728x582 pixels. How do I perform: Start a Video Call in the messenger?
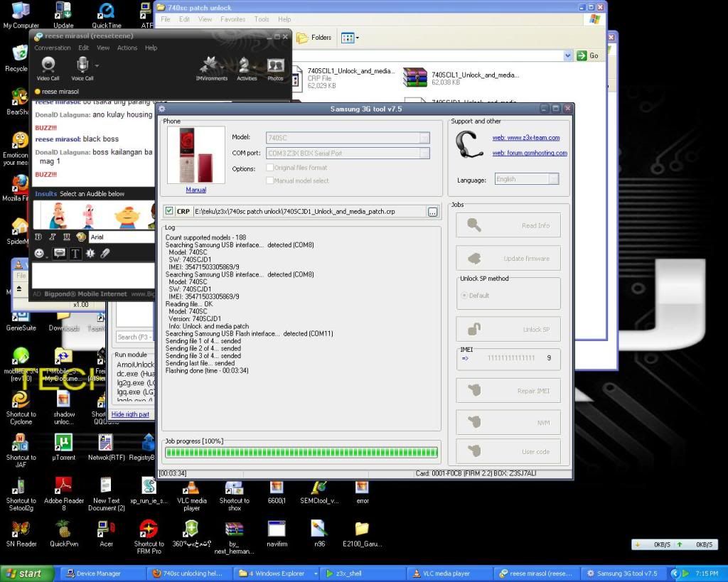tap(48, 68)
